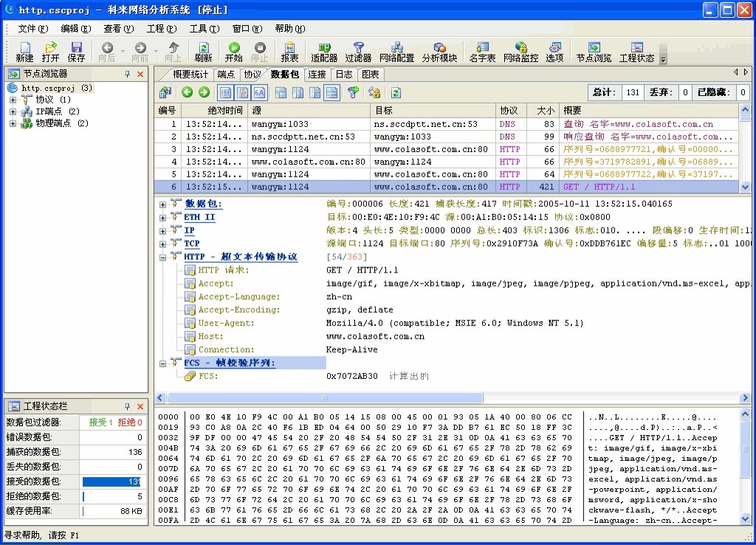Open the 工具 menu
Viewport: 756px width, 545px height.
click(x=205, y=29)
